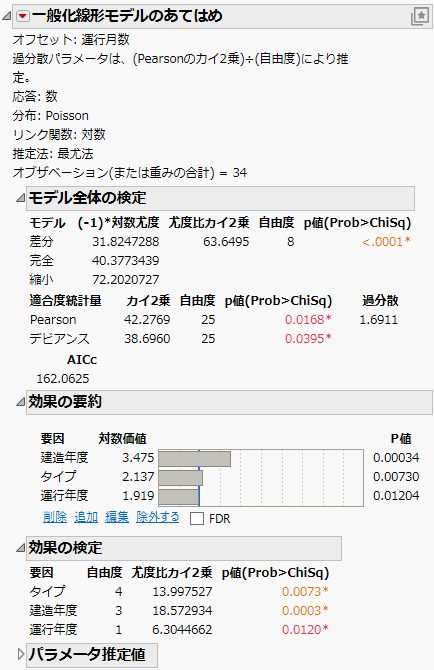Click the 運行年度 chi-square 6.3044662
Viewport: 434px width, 670px height.
tap(182, 629)
